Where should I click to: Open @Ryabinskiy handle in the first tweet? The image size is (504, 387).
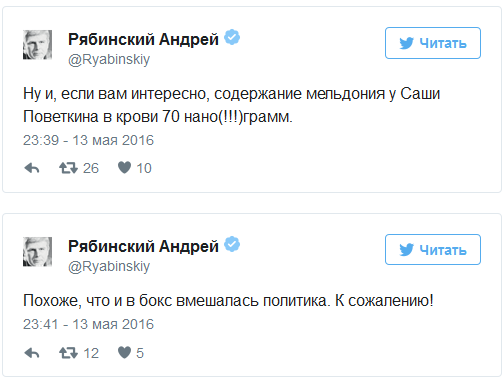point(109,60)
